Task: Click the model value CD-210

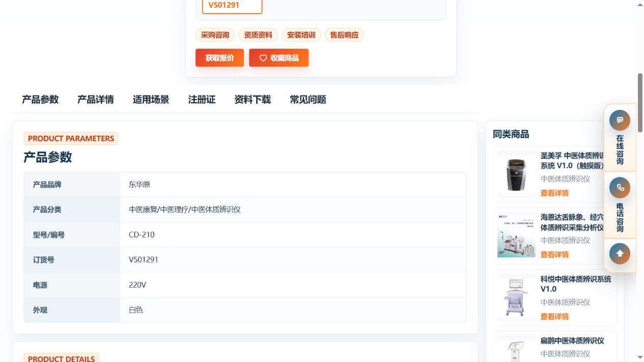Action: pos(142,235)
